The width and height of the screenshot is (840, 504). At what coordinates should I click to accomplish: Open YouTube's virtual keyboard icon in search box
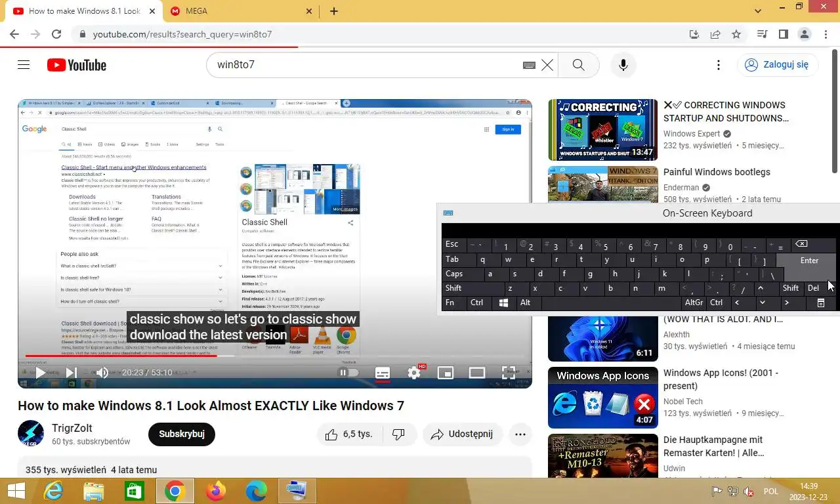(x=529, y=65)
